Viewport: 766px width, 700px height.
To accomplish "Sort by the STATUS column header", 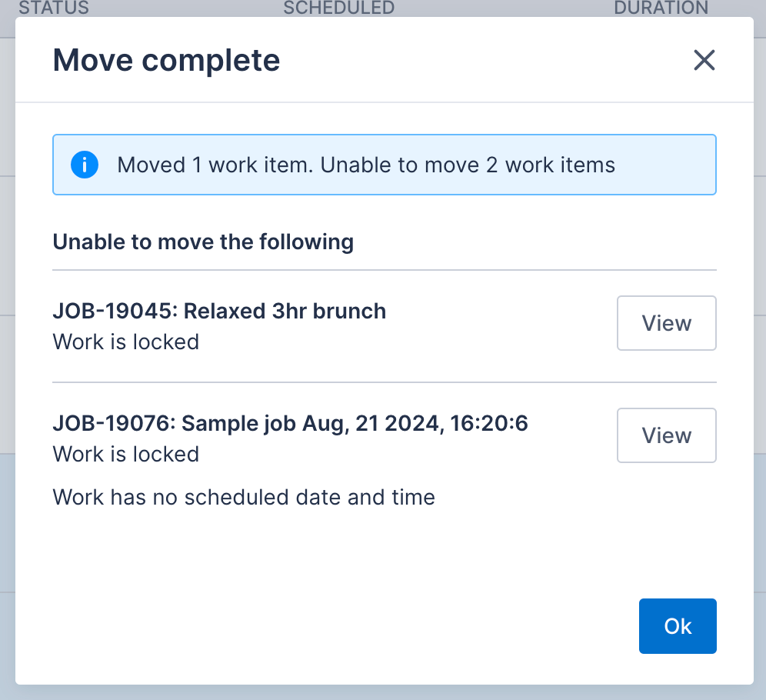I will (54, 8).
